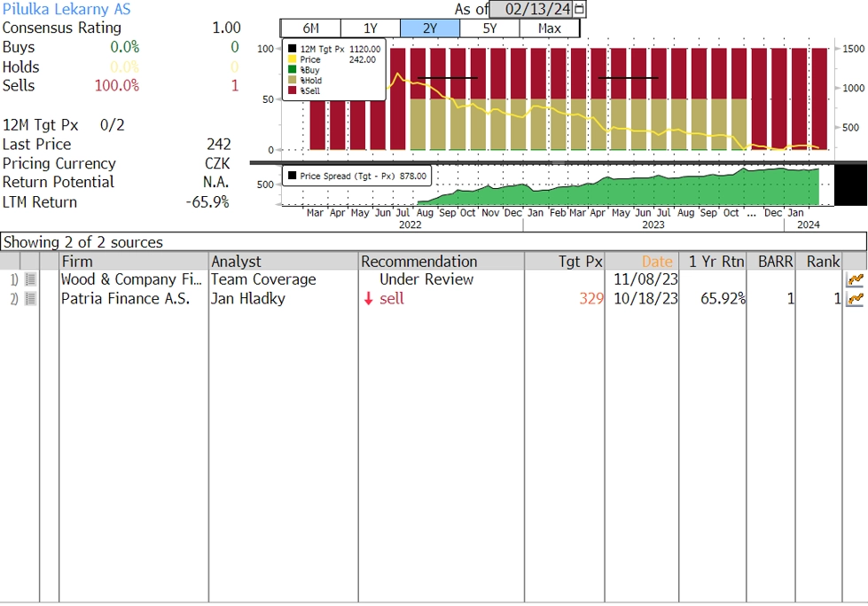
Task: Toggle the %Sell red legend swatch
Action: pyautogui.click(x=293, y=91)
